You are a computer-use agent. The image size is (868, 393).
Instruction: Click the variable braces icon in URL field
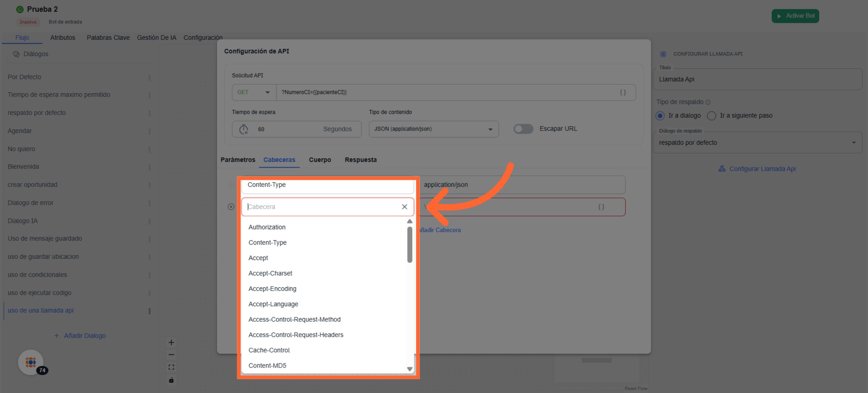pyautogui.click(x=623, y=92)
